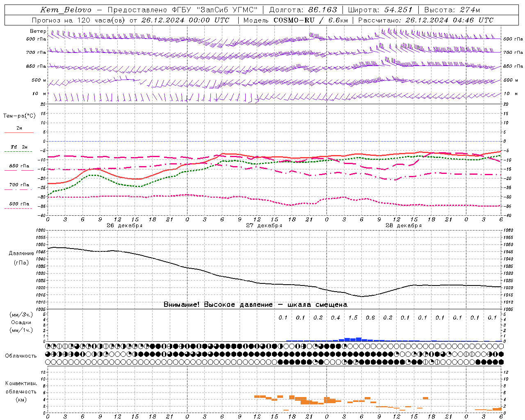The width and height of the screenshot is (525, 420).
Task: Click the (мм/1ч.) precipitation unit label
Action: tap(21, 330)
